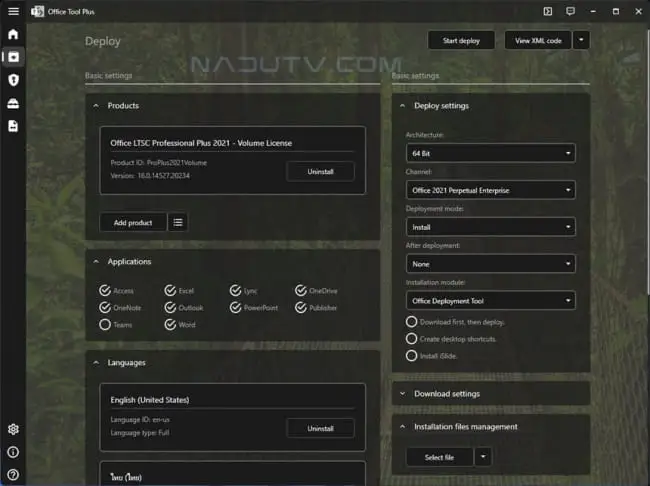Open the Settings gear icon
This screenshot has width=650, height=486.
13,429
